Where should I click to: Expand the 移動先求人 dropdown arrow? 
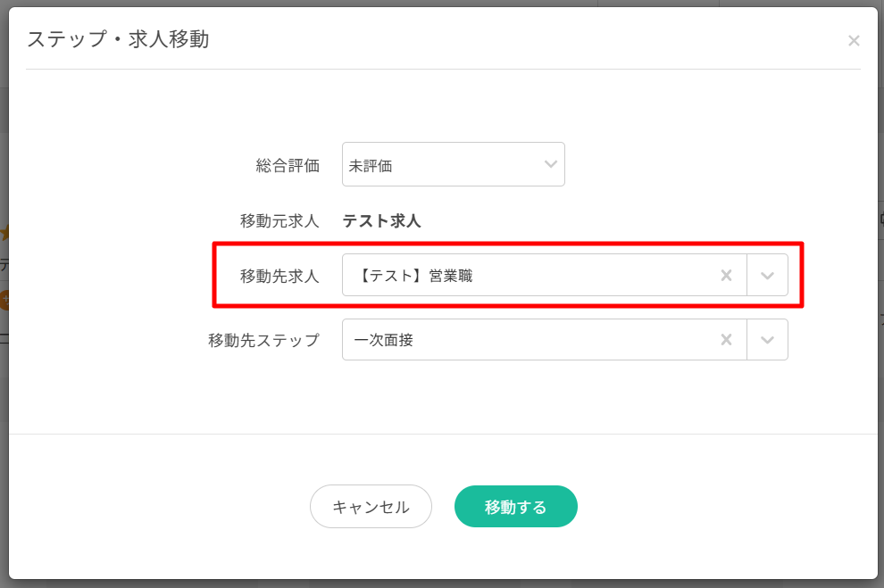coord(767,276)
